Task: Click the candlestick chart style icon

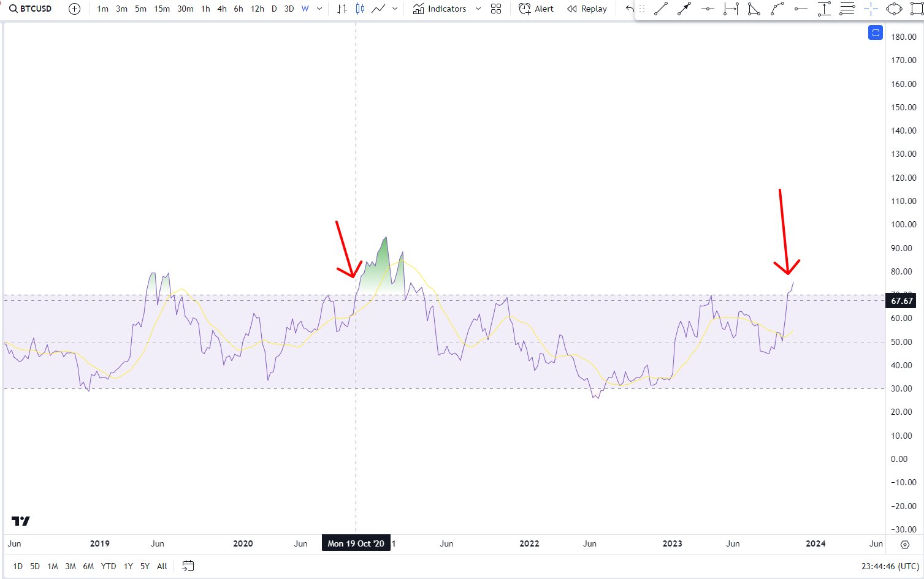Action: coord(360,9)
